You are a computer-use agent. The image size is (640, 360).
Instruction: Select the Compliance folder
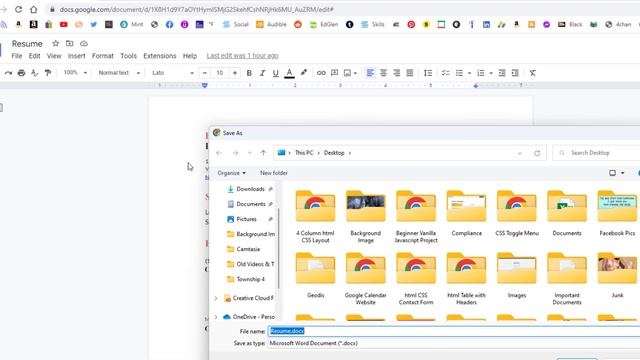(x=467, y=213)
